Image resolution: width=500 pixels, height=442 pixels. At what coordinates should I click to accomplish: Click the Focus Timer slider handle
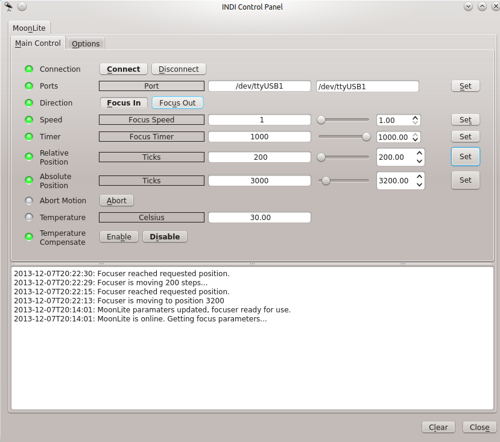[366, 137]
